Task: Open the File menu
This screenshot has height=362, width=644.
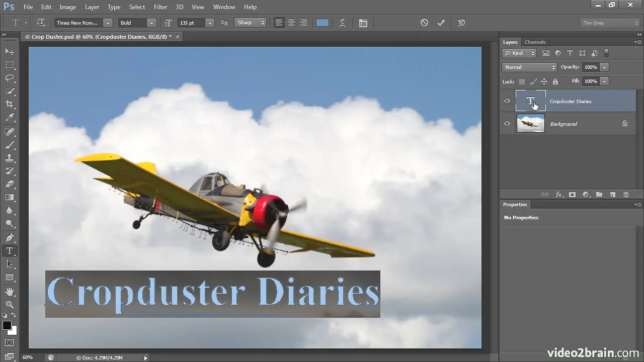Action: click(28, 7)
